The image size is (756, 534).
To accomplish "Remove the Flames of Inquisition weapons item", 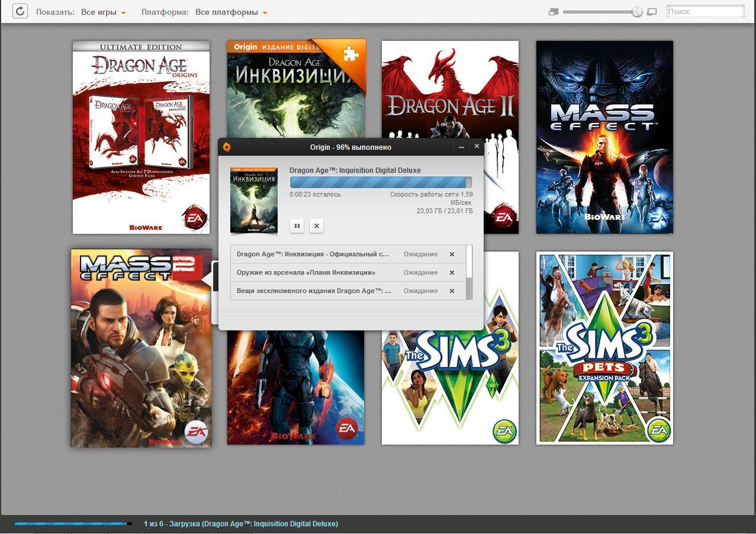I will [x=452, y=272].
